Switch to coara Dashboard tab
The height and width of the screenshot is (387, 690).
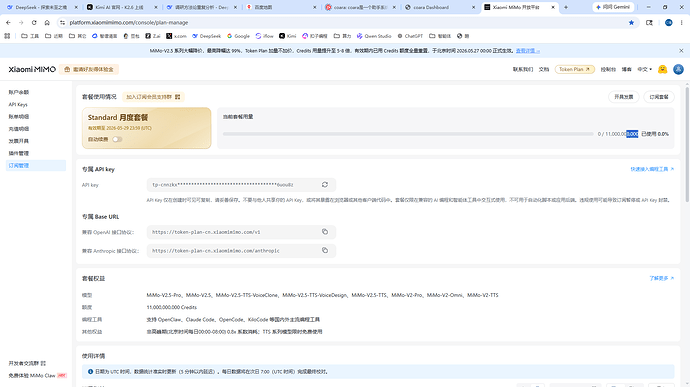(439, 7)
